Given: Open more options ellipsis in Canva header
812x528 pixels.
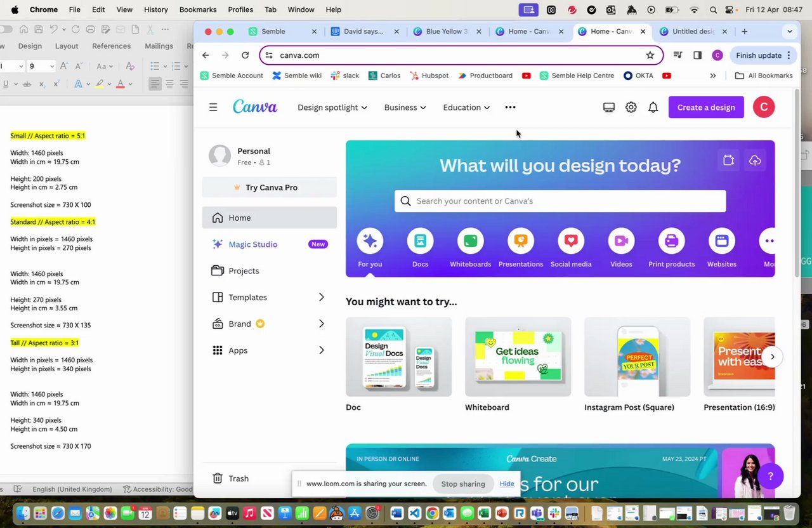Looking at the screenshot, I should pos(510,107).
